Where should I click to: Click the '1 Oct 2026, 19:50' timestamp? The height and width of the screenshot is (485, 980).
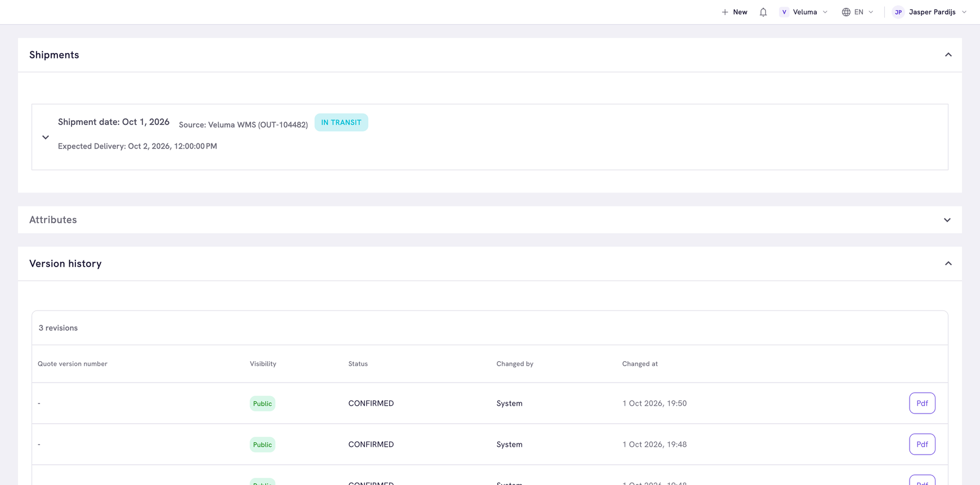pos(654,403)
